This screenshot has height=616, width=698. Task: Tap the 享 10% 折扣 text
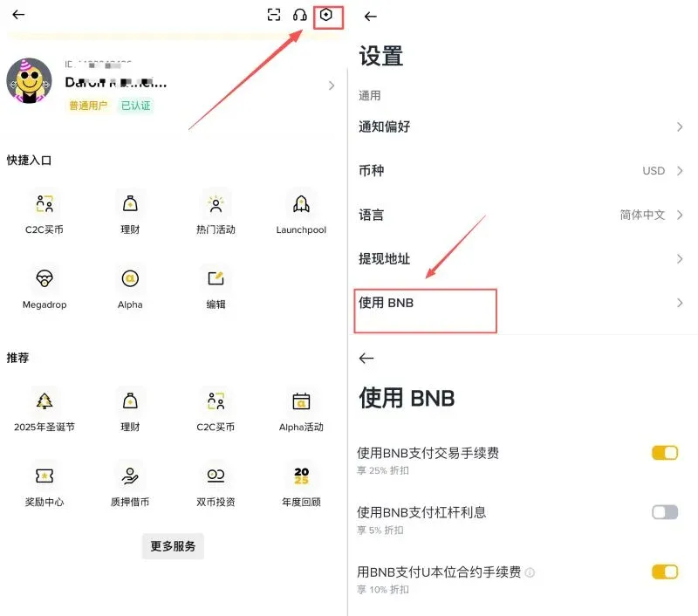tap(383, 589)
